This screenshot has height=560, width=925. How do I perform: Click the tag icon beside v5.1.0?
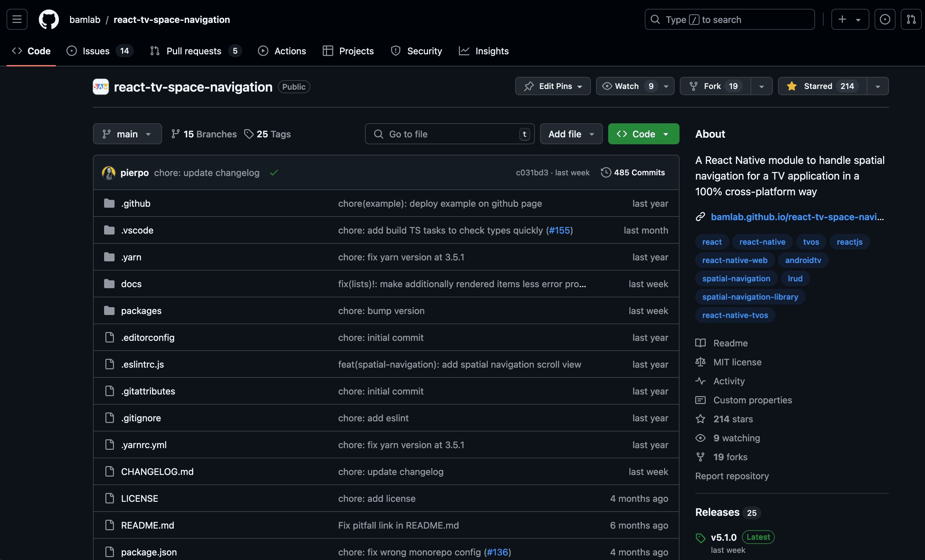pos(700,538)
